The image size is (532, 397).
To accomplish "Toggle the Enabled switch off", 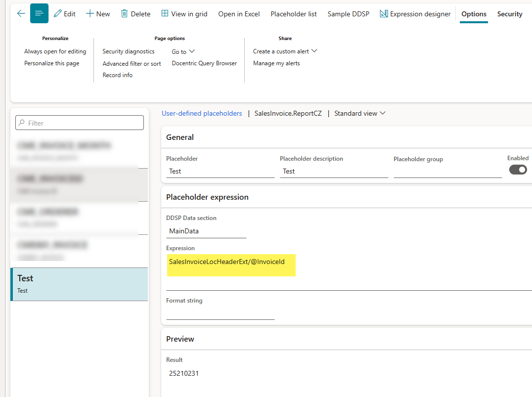I will pos(518,170).
